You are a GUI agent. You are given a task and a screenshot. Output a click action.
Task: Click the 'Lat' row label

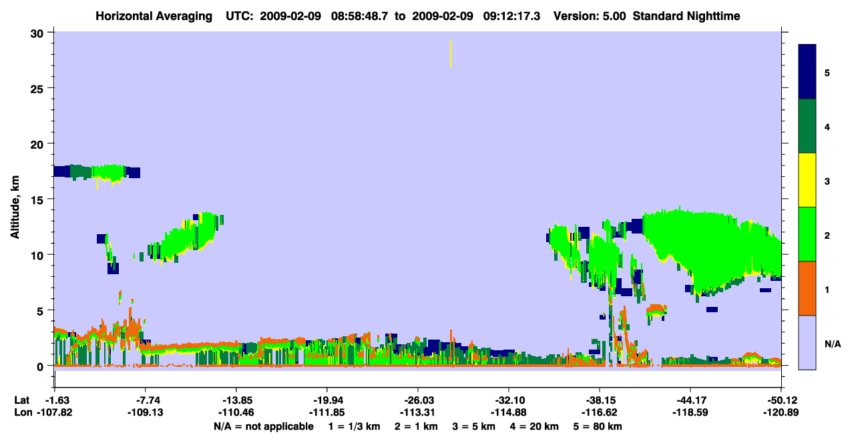coord(21,400)
